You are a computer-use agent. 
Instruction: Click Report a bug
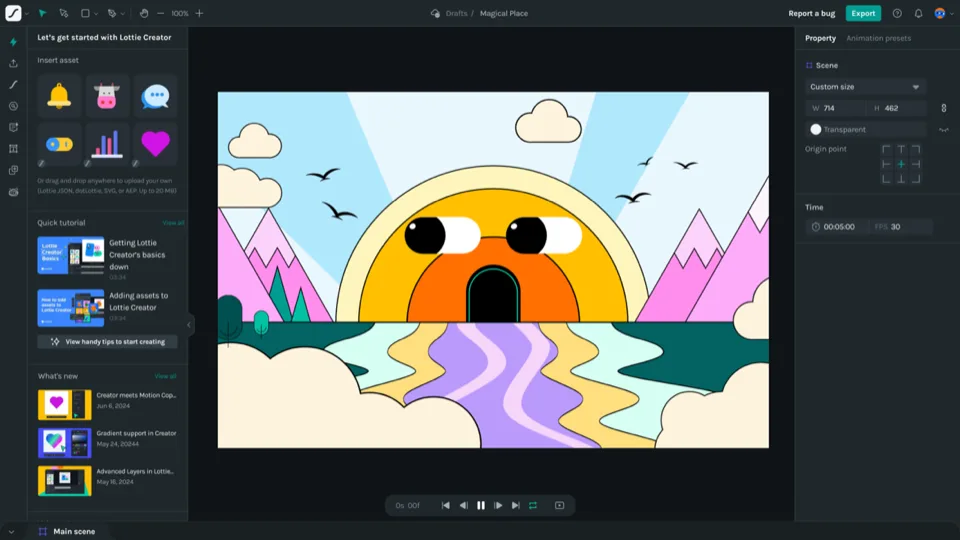coord(811,13)
